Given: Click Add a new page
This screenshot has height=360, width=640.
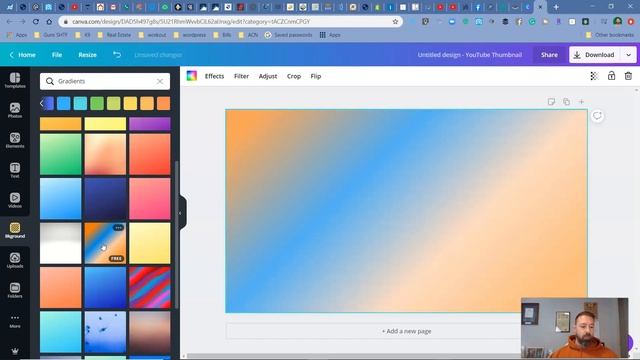Looking at the screenshot, I should 407,331.
